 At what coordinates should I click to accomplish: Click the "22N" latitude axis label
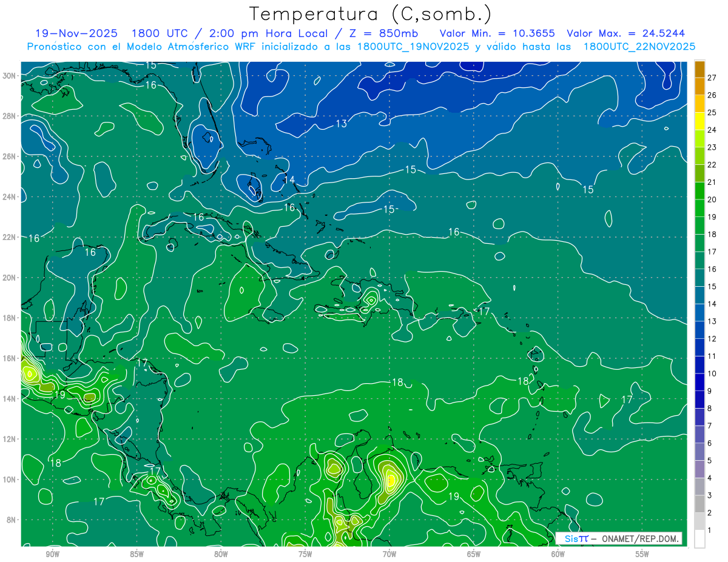click(9, 237)
